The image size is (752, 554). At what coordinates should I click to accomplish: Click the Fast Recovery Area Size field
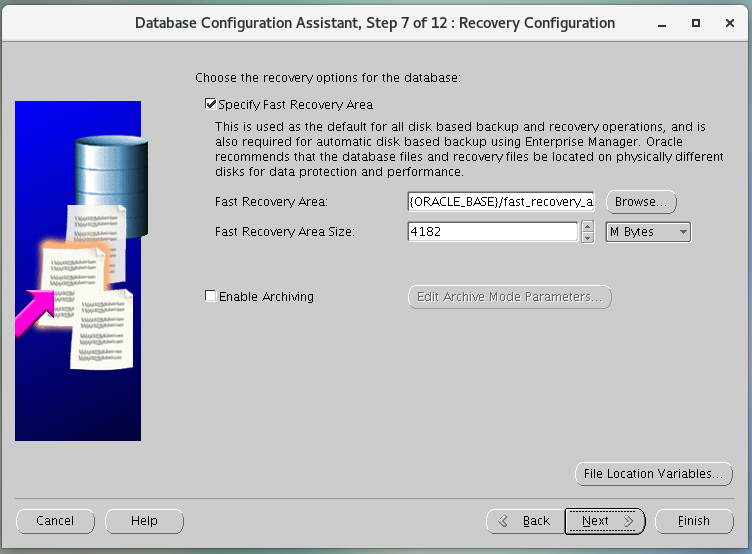[493, 232]
